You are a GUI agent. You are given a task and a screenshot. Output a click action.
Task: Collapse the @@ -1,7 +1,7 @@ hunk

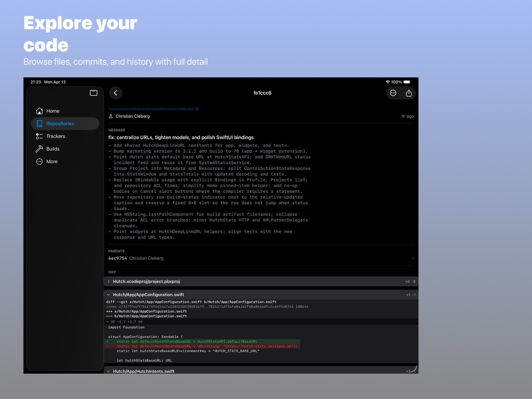108,322
